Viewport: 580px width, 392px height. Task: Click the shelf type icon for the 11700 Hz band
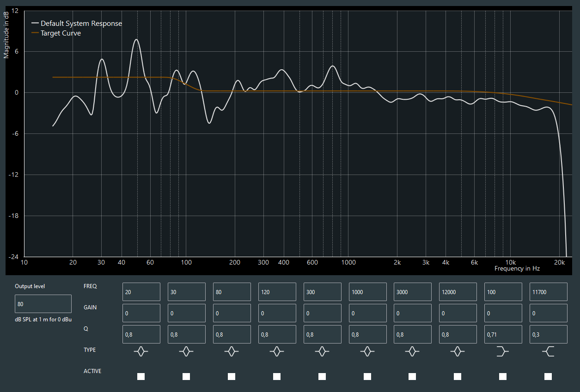pyautogui.click(x=548, y=352)
